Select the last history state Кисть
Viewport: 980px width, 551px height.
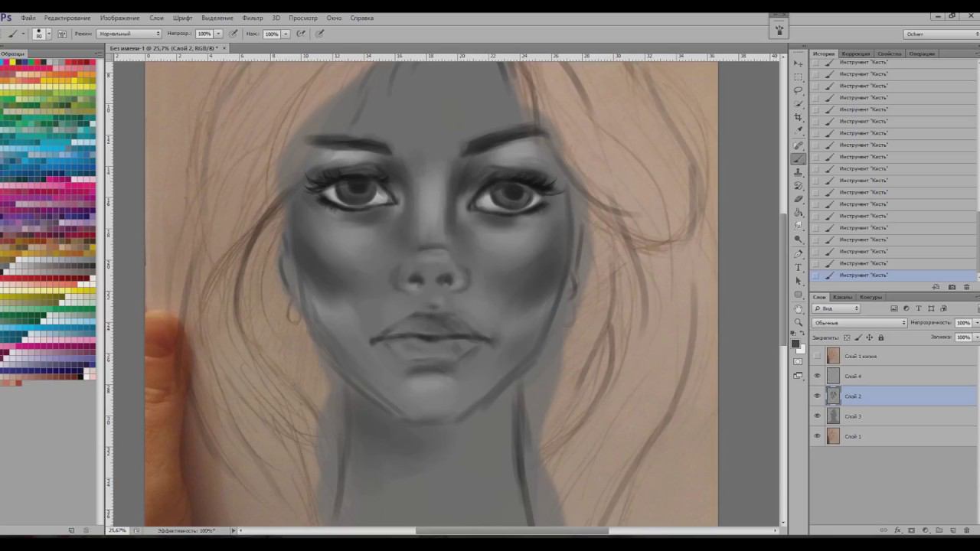(x=863, y=275)
